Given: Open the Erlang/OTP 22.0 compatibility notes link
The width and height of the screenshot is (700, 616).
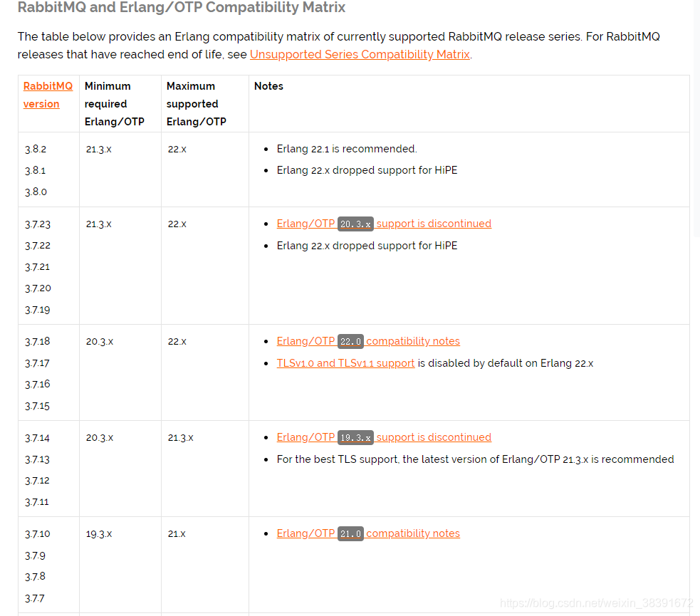Looking at the screenshot, I should [368, 341].
